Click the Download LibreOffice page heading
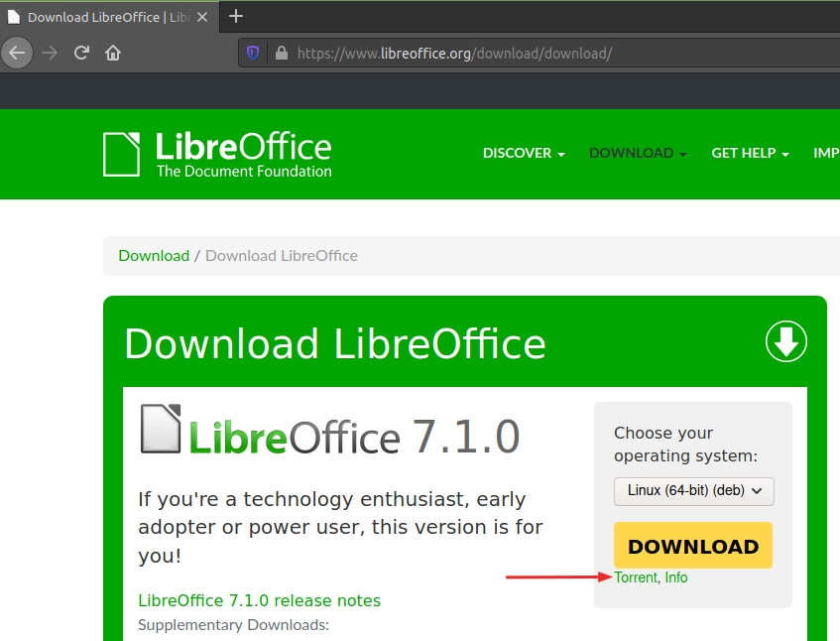The width and height of the screenshot is (840, 641). 335,343
